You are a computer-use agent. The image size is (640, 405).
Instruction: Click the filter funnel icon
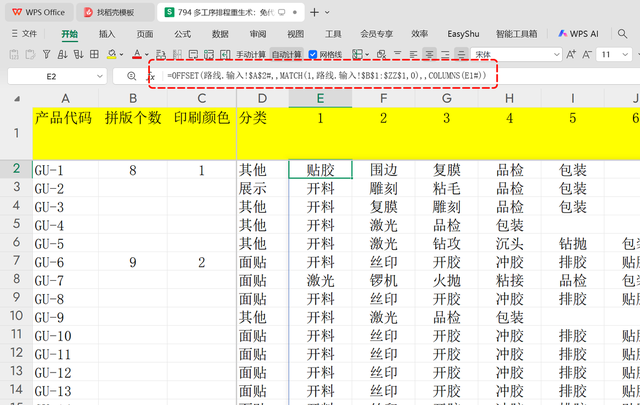click(x=47, y=54)
